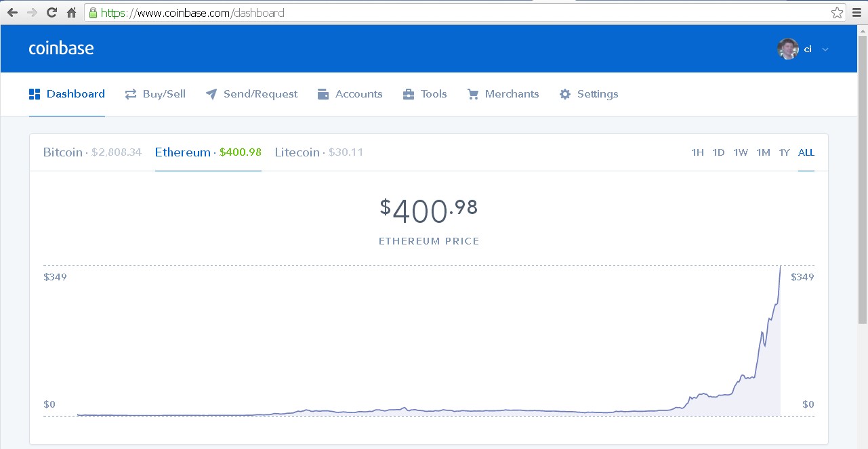868x449 pixels.
Task: Set chart range to 1M
Action: coord(763,152)
